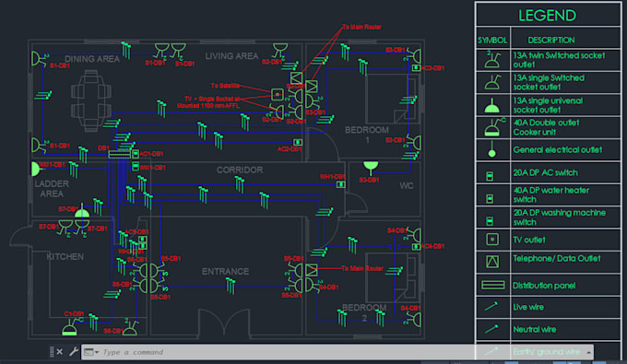Select 13A single switched socket legend symbol

[x=492, y=82]
